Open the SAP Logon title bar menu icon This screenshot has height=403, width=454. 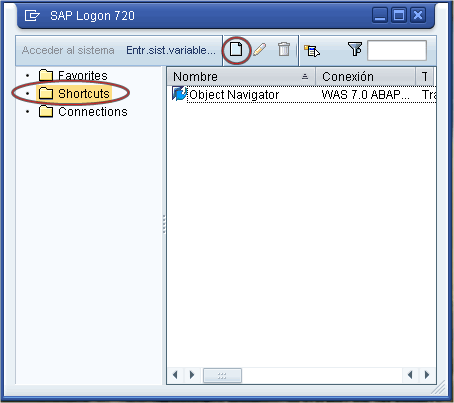[32, 16]
